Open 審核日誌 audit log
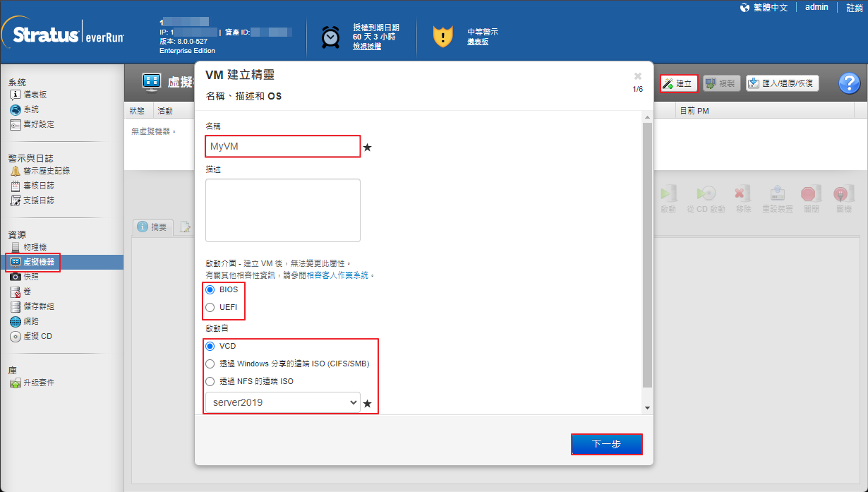Screen dimensions: 868x492 coord(32,186)
